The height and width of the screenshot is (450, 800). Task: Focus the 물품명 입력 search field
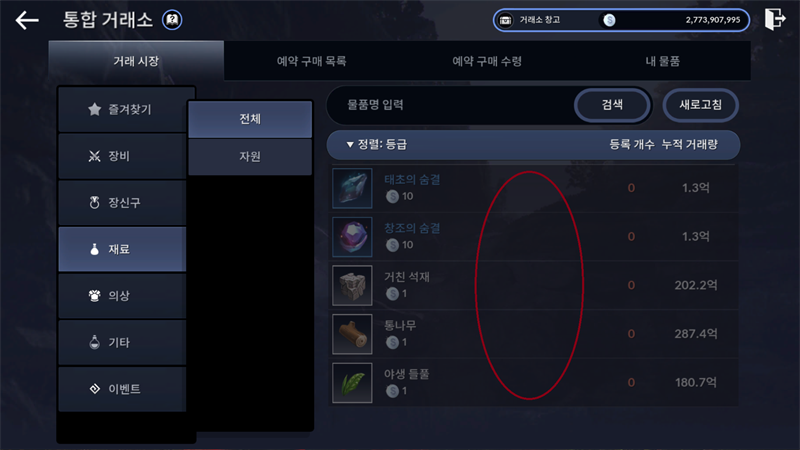452,105
